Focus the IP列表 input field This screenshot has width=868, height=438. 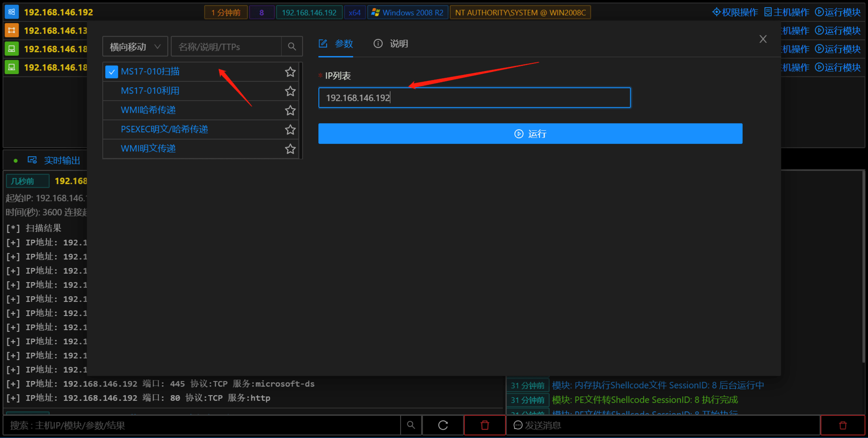[474, 98]
